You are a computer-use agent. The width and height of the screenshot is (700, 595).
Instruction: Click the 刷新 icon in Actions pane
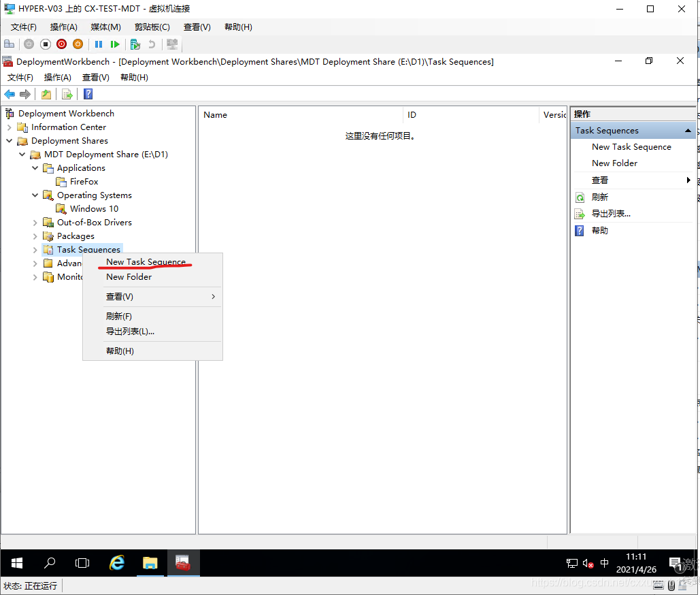click(580, 197)
